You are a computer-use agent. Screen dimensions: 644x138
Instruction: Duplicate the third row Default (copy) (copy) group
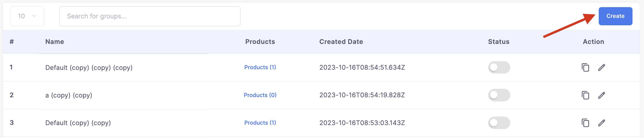(585, 123)
